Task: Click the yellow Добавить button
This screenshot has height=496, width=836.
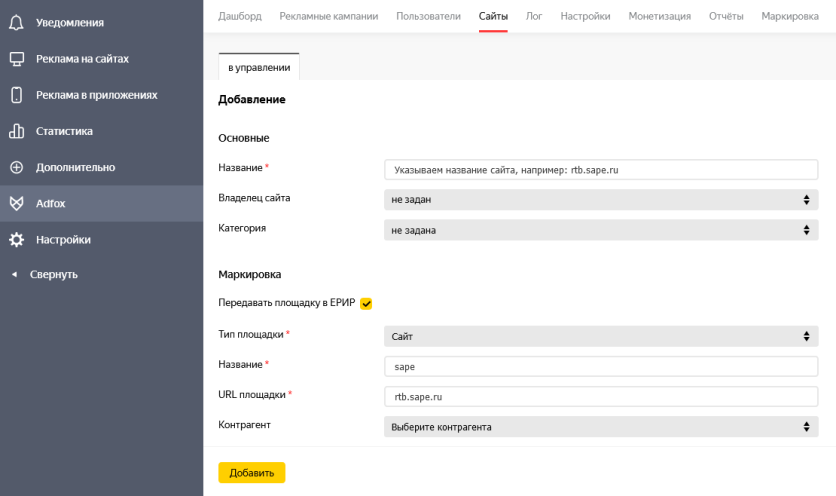Action: (252, 473)
